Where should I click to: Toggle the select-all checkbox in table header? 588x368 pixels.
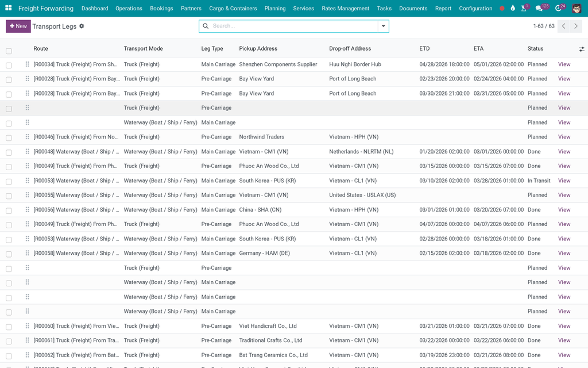pyautogui.click(x=9, y=51)
